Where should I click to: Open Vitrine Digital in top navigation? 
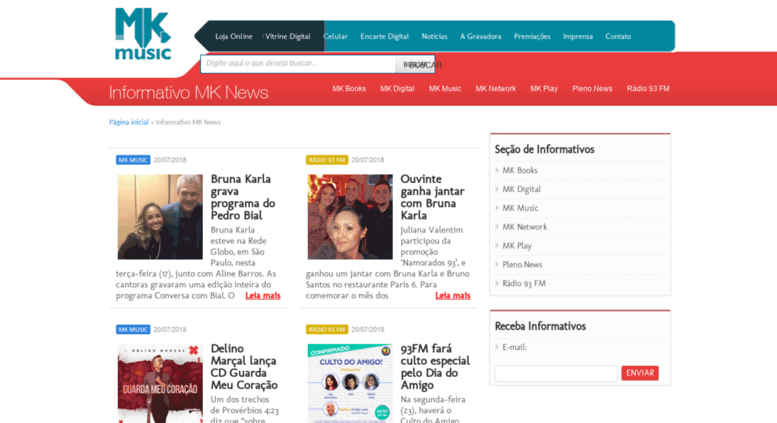pos(288,37)
